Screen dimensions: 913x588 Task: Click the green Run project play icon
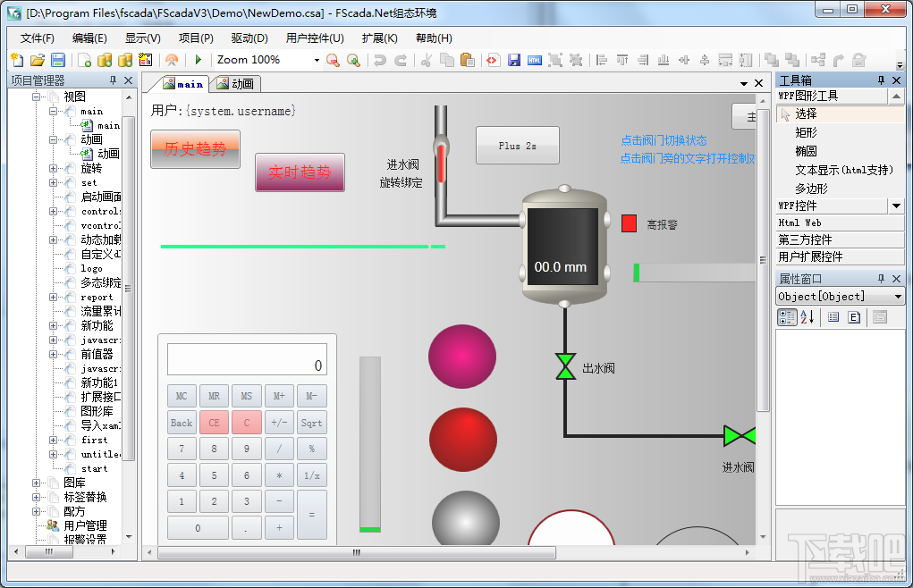[198, 59]
